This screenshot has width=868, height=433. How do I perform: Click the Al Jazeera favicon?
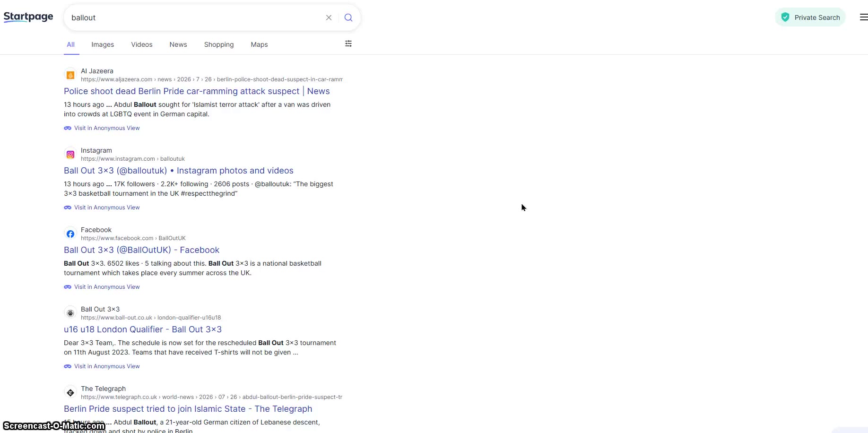pos(70,75)
